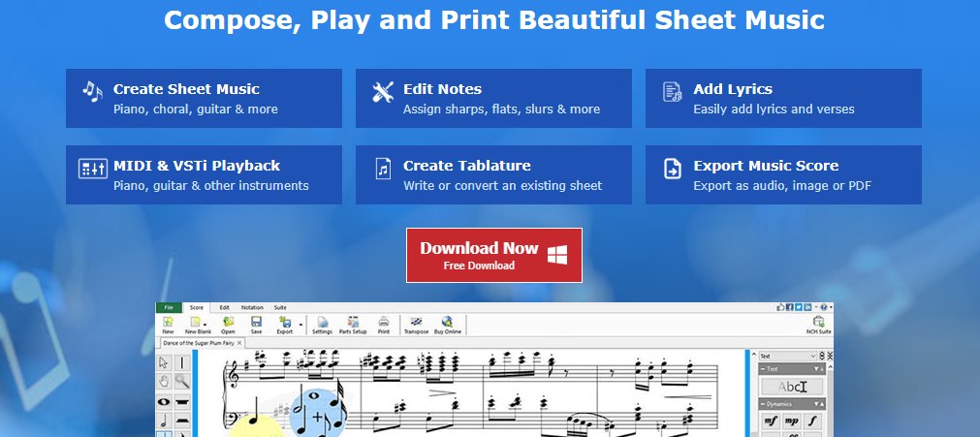The height and width of the screenshot is (437, 980).
Task: Open the Export Music Score card
Action: pos(784,175)
